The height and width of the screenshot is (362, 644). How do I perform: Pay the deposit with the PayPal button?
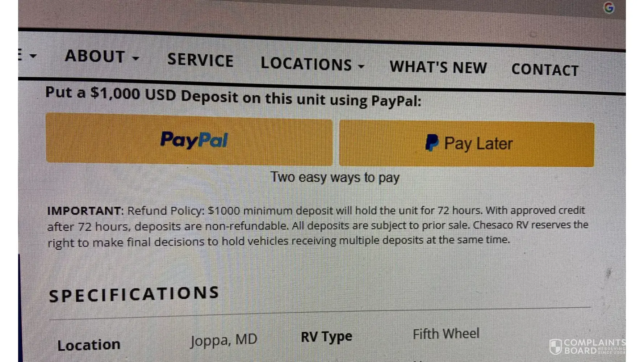coord(189,140)
